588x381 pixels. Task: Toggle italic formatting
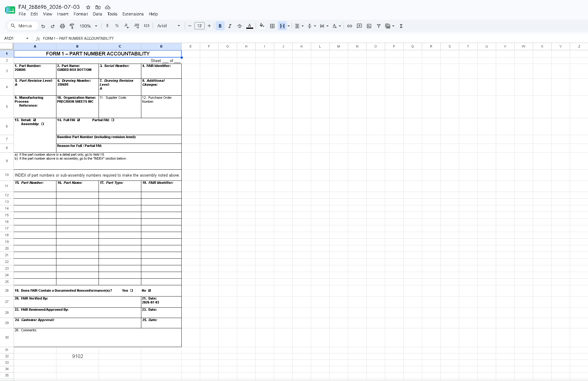[x=230, y=26]
